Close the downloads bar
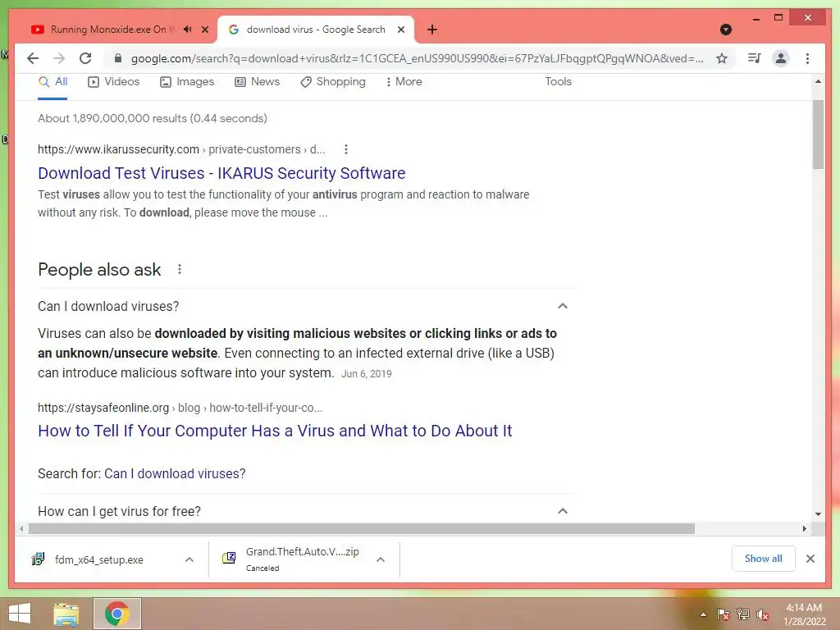Viewport: 840px width, 630px height. pyautogui.click(x=810, y=559)
